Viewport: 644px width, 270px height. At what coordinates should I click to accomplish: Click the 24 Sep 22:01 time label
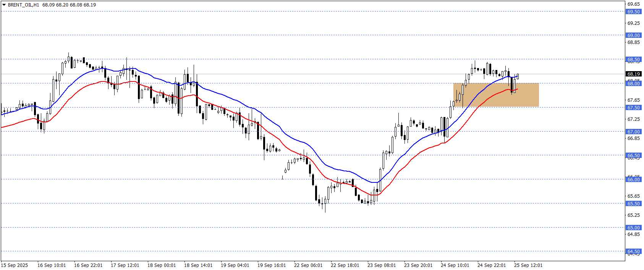pos(492,265)
